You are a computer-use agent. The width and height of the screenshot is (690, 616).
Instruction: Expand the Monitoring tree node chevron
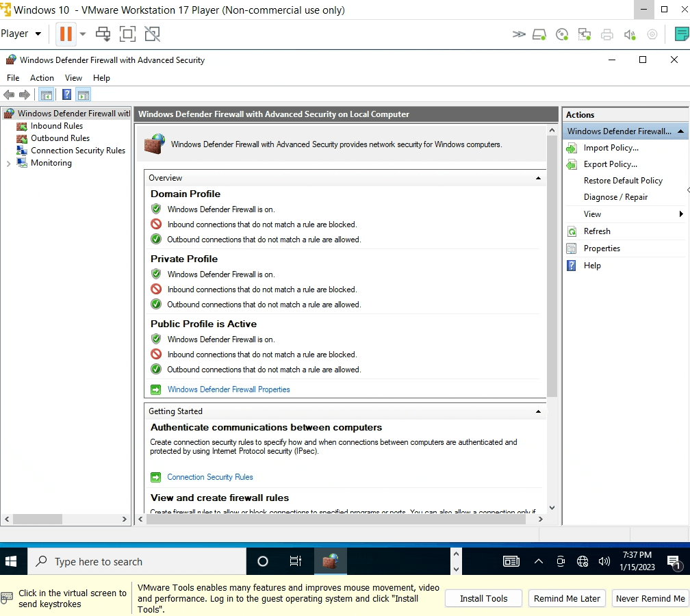[x=8, y=164]
